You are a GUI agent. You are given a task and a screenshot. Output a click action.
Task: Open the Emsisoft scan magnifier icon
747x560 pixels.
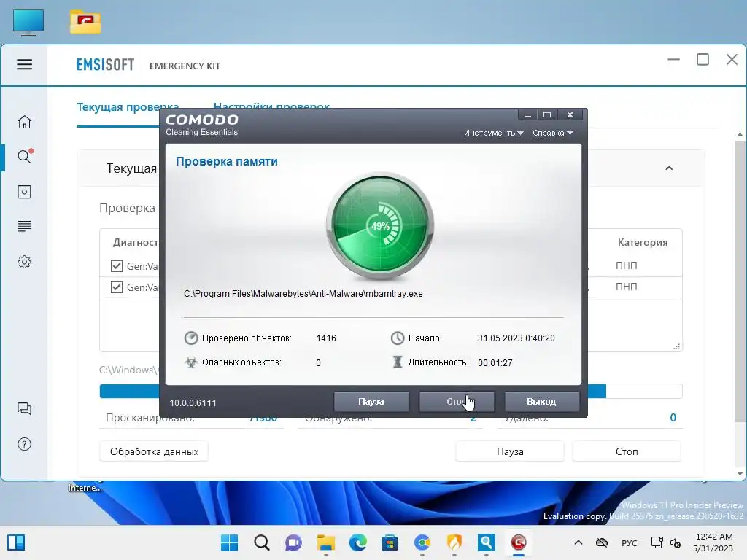point(25,156)
